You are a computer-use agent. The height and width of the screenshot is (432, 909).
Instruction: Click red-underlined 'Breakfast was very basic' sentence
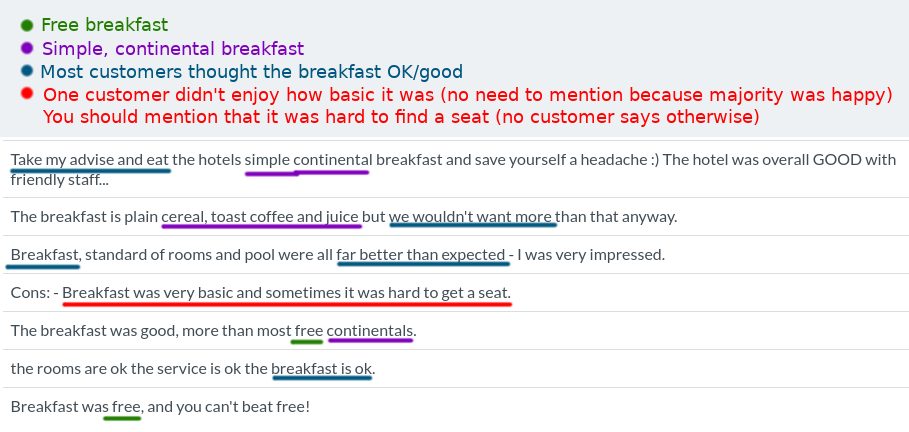click(286, 292)
